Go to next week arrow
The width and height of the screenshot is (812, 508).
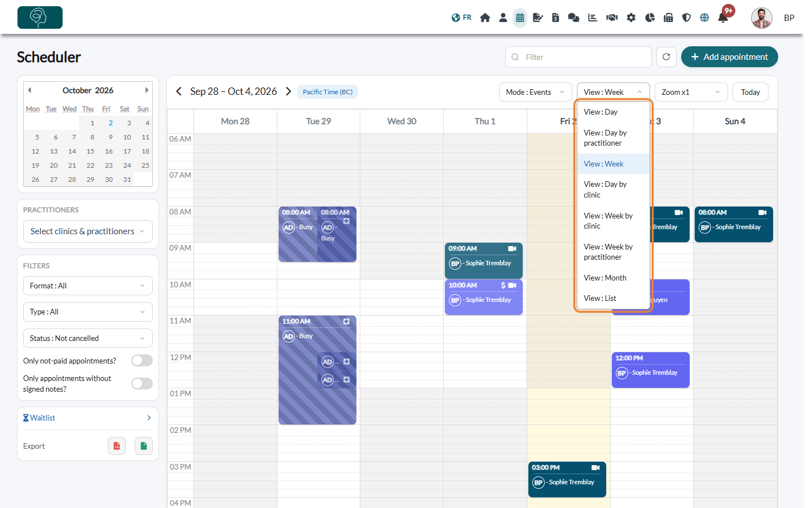point(288,91)
